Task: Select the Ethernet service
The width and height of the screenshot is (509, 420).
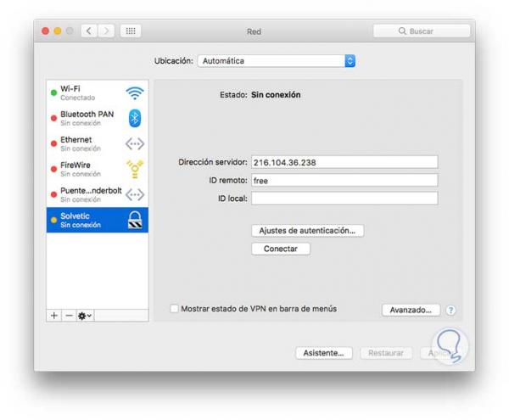Action: (98, 143)
